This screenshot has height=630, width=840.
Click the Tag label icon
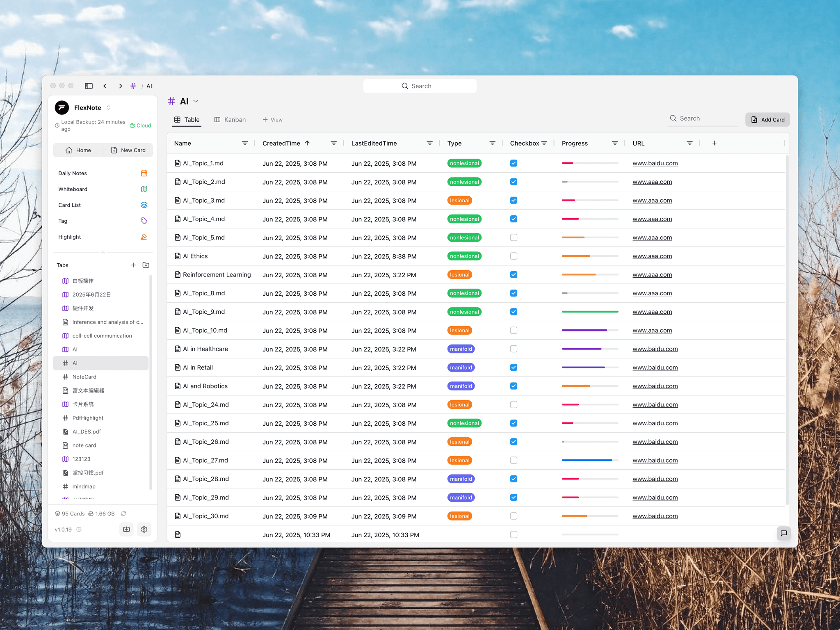click(144, 221)
